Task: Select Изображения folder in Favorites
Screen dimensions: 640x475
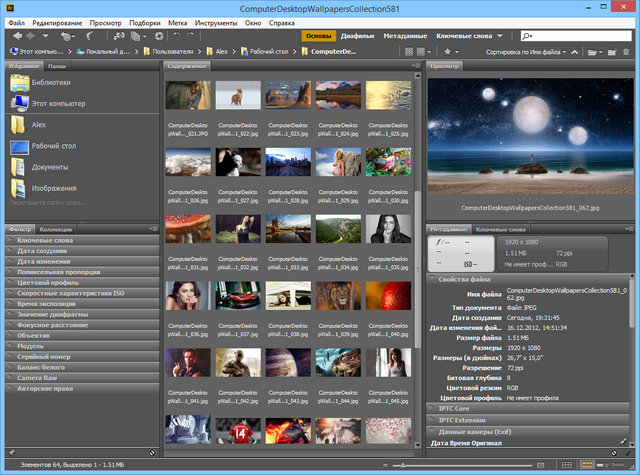Action: 54,188
